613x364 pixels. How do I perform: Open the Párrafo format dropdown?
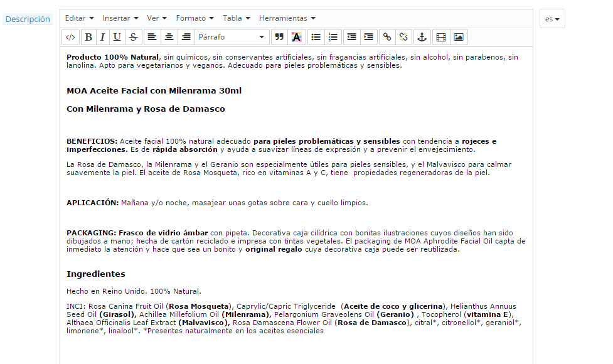(232, 37)
